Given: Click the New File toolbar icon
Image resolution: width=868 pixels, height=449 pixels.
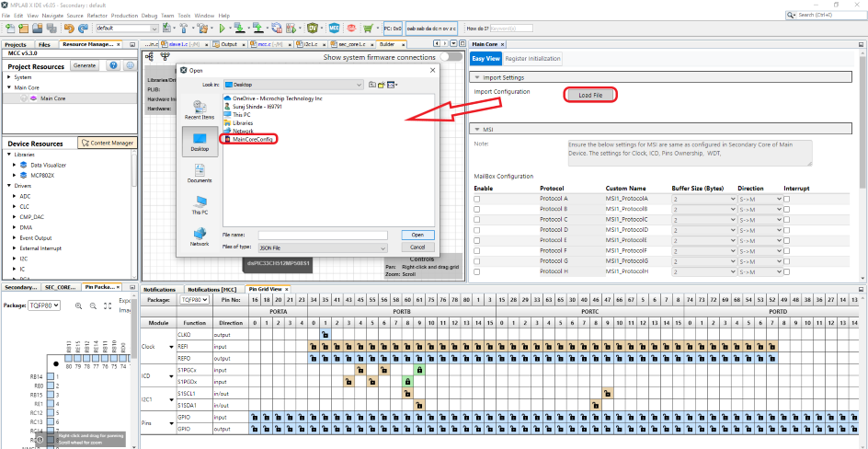Looking at the screenshot, I should 10,28.
